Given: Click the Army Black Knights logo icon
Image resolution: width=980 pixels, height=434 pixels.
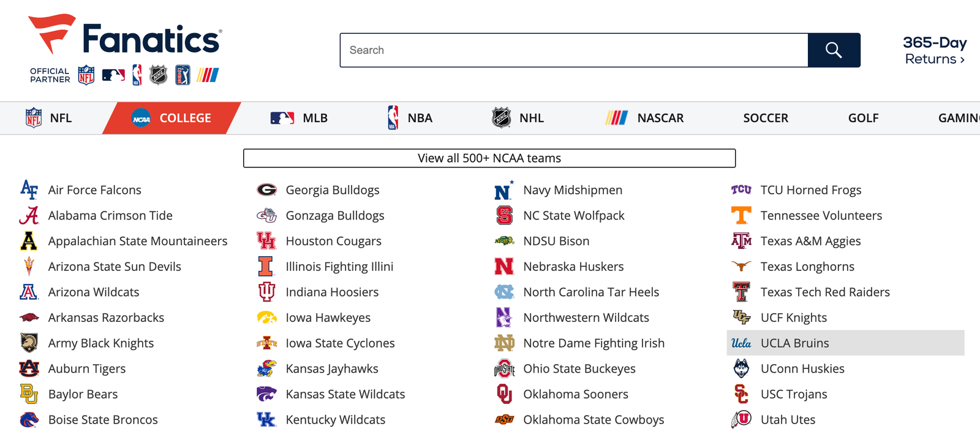Looking at the screenshot, I should (x=29, y=343).
